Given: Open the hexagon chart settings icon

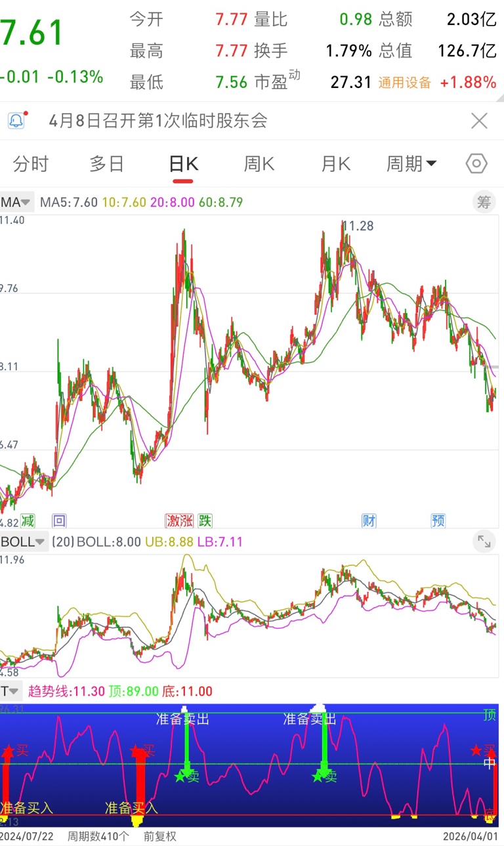Looking at the screenshot, I should pos(477,163).
